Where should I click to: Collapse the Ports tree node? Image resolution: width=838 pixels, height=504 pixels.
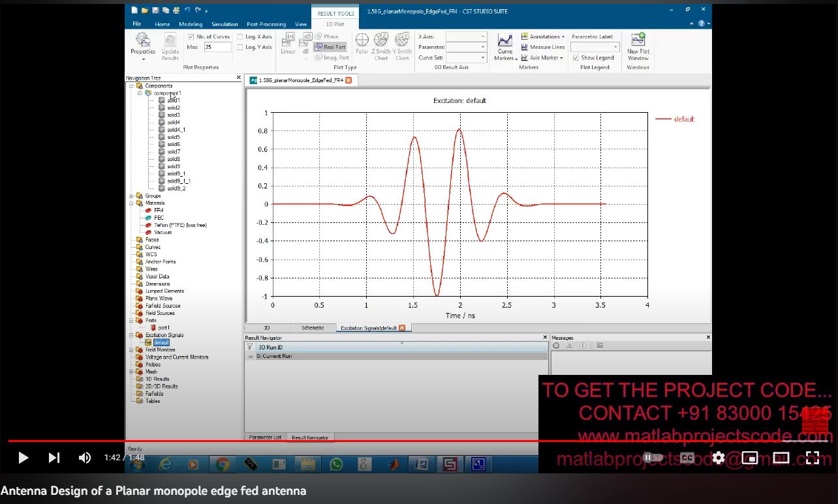[x=131, y=320]
